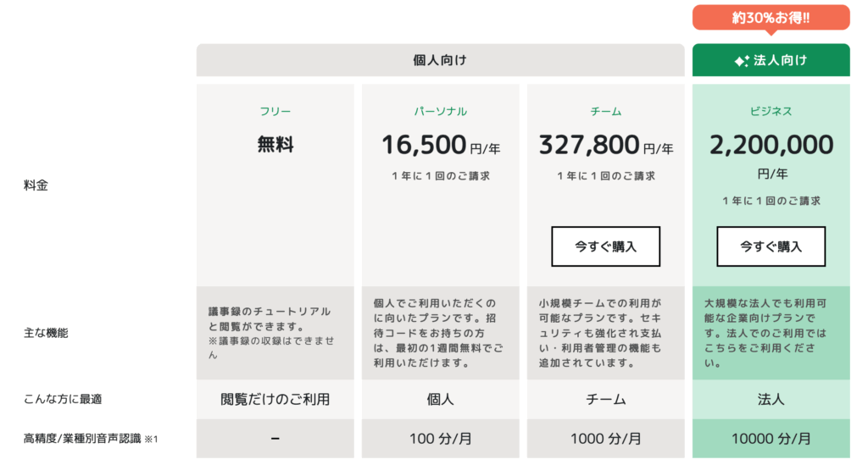Click the チーム plan title at top
Image resolution: width=868 pixels, height=465 pixels.
[x=605, y=111]
